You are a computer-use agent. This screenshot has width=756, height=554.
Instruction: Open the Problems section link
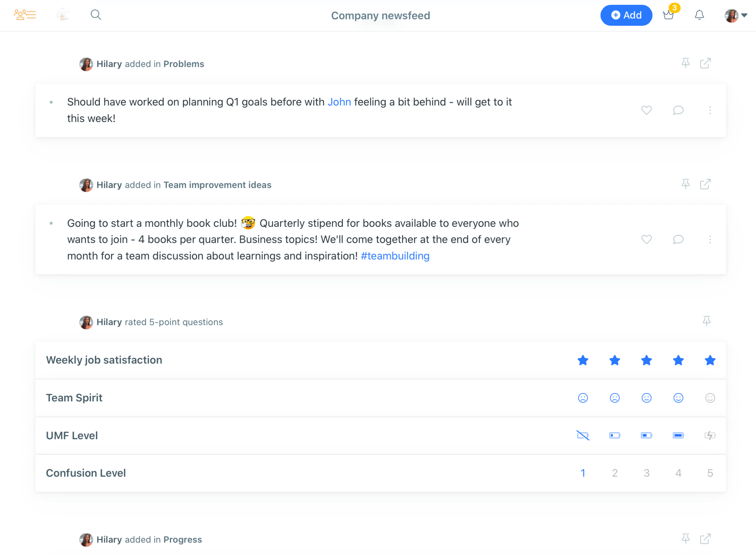pyautogui.click(x=183, y=64)
